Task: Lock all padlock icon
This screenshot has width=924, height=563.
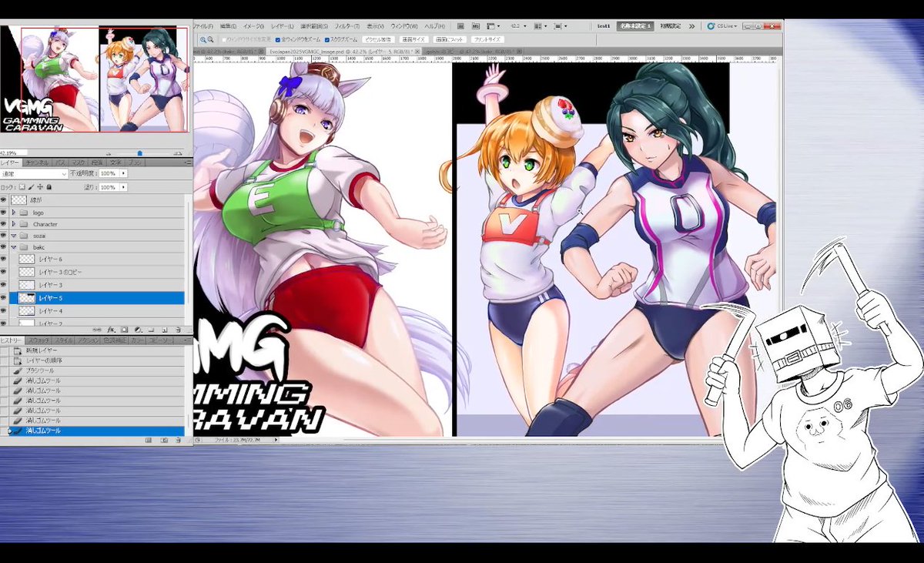Action: 49,187
